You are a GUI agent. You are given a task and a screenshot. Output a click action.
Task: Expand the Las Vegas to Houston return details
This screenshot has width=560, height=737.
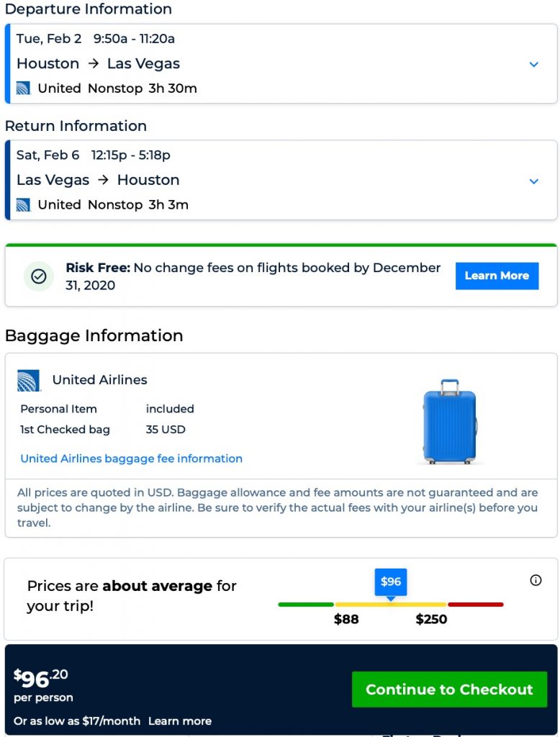[533, 181]
